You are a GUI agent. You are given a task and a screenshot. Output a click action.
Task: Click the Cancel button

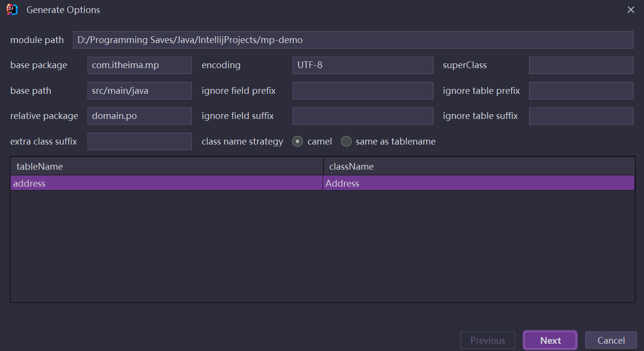(611, 340)
